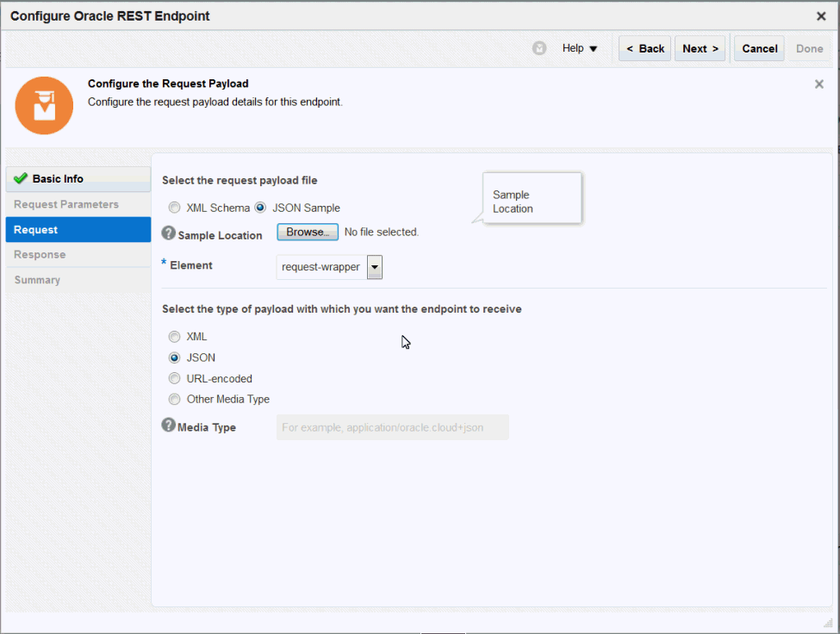Click the Done button

coord(810,49)
